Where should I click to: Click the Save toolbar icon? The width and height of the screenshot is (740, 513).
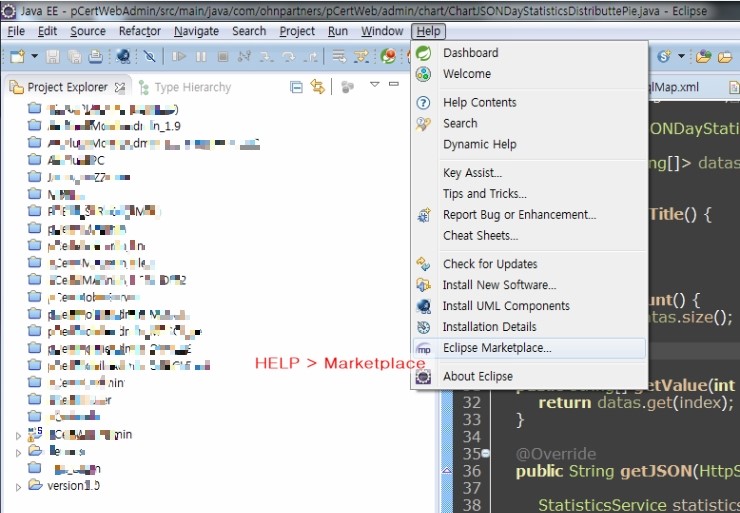point(52,57)
